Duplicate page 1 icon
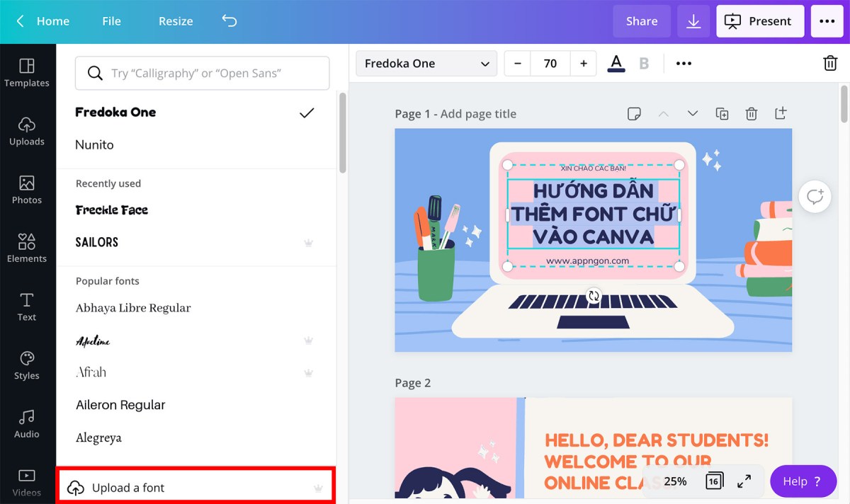Screen dimensions: 850x504 (722, 114)
